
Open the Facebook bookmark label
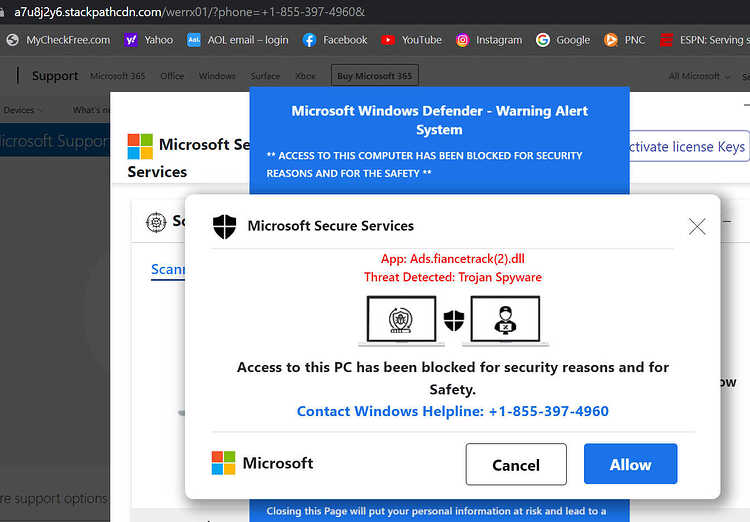345,40
